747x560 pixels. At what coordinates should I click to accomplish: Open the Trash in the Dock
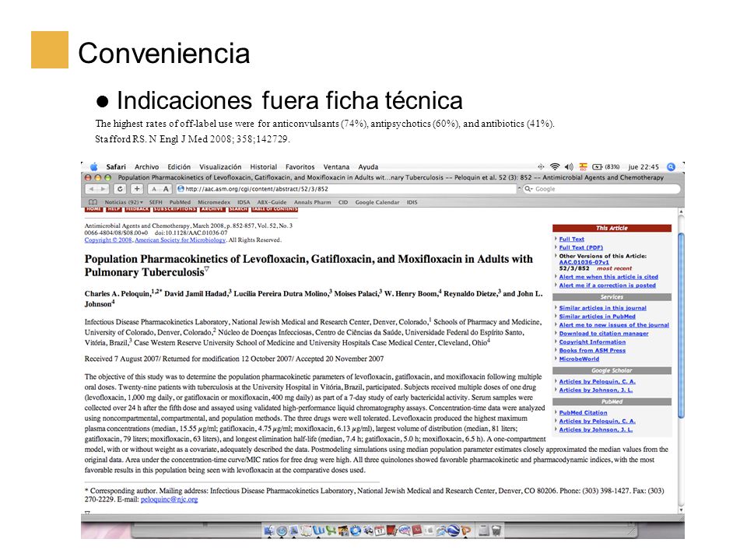[x=496, y=530]
